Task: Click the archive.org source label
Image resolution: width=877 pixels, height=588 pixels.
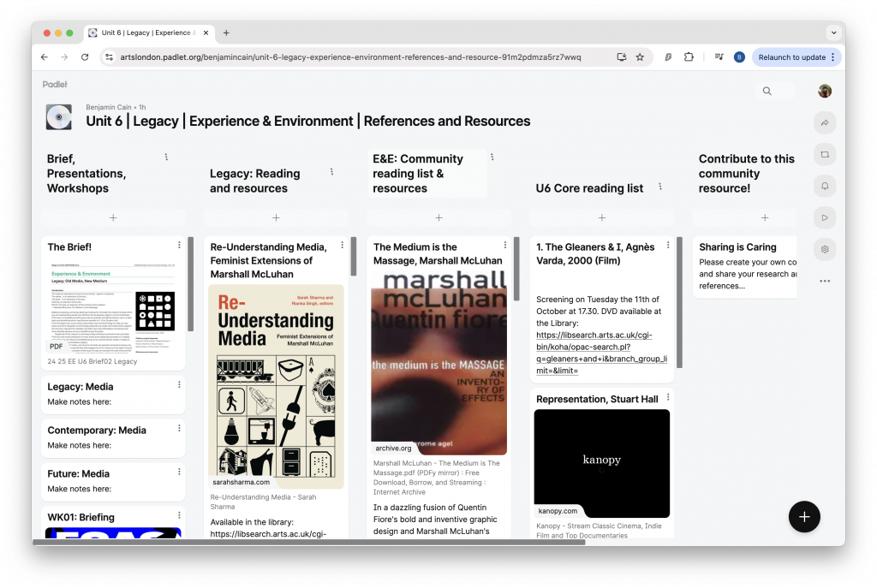Action: pyautogui.click(x=393, y=448)
